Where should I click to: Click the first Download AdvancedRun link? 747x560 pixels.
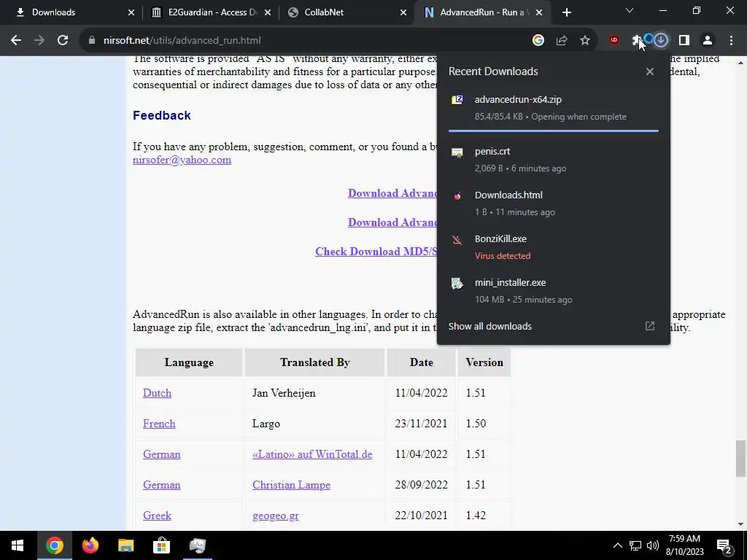392,192
